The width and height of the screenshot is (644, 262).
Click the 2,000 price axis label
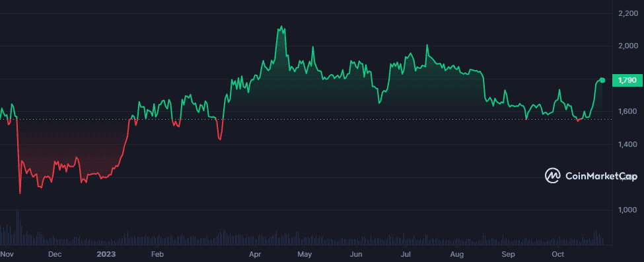628,46
